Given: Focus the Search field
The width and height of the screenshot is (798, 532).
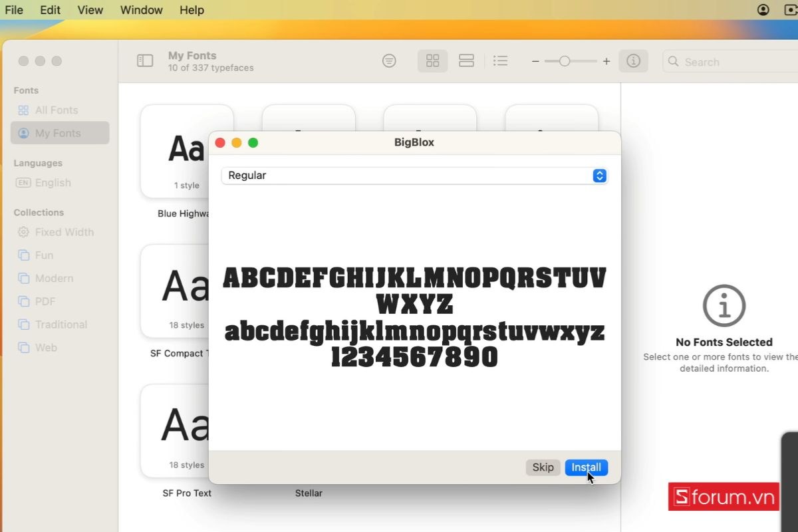Looking at the screenshot, I should [x=730, y=62].
